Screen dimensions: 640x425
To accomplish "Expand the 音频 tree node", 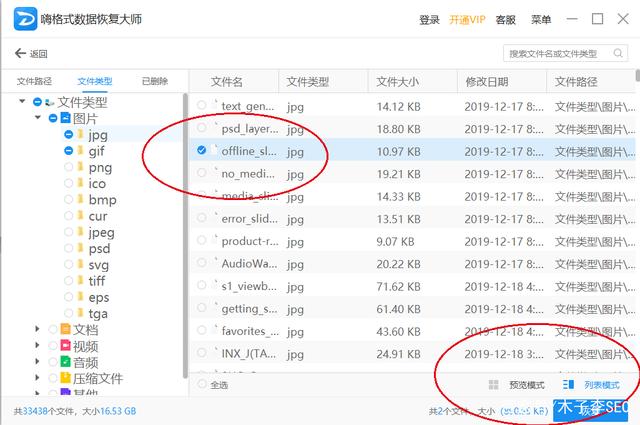I will coord(37,361).
